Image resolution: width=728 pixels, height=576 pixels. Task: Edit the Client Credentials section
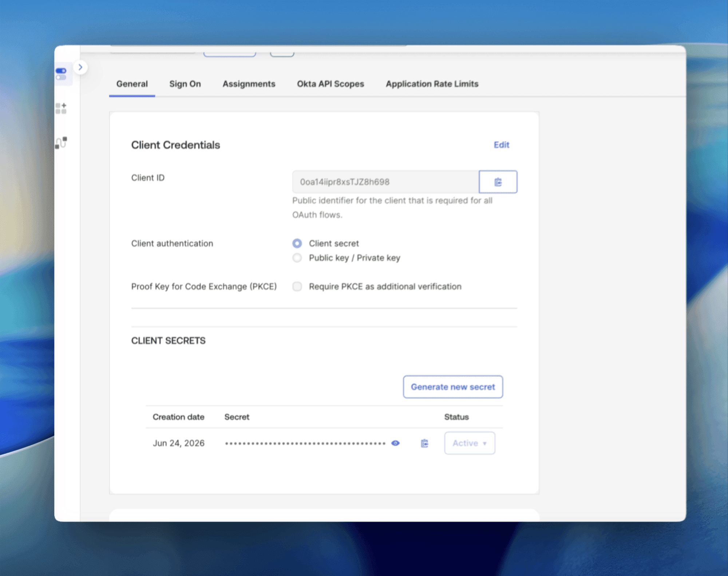click(x=501, y=145)
